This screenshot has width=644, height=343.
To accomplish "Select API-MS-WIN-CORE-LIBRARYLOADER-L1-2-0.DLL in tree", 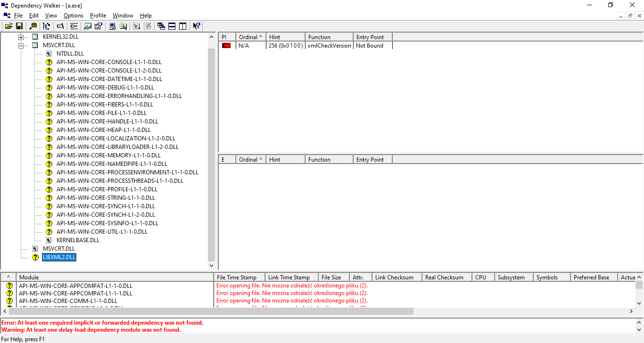I will (117, 147).
